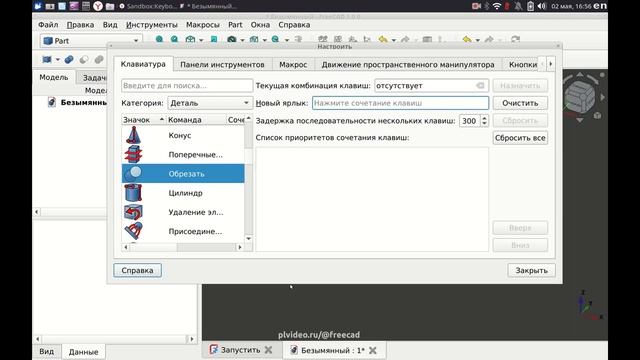
Task: Click the FreeCAD document icon beside Безымянный in the tree
Action: [x=52, y=102]
